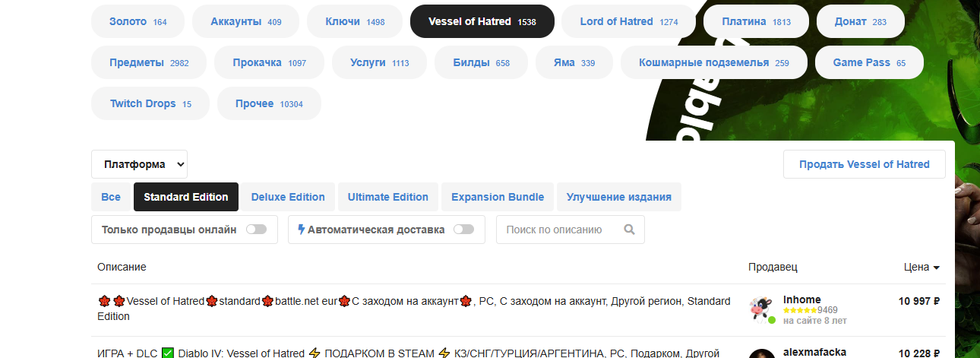Sort listings by Цена column
The image size is (980, 358).
coord(922,267)
